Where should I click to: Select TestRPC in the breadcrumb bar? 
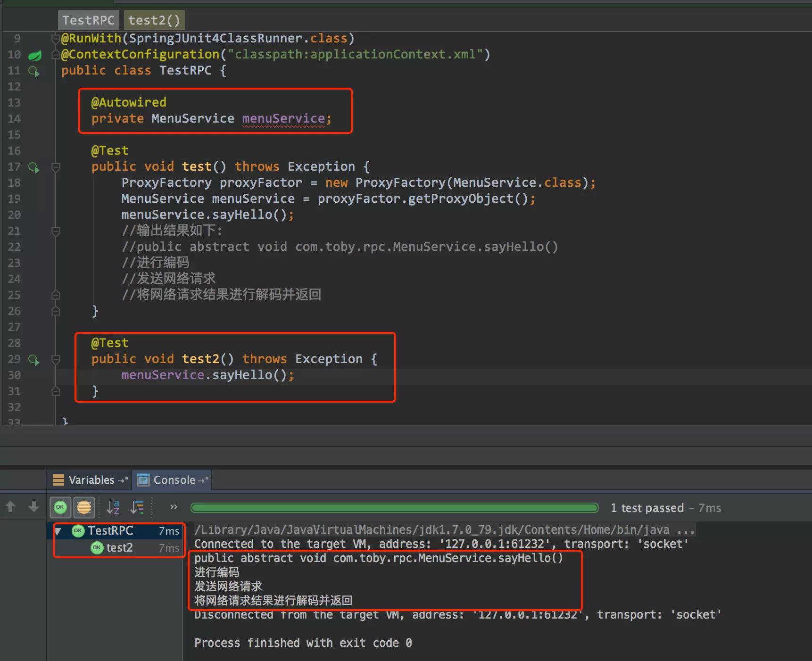[x=89, y=20]
